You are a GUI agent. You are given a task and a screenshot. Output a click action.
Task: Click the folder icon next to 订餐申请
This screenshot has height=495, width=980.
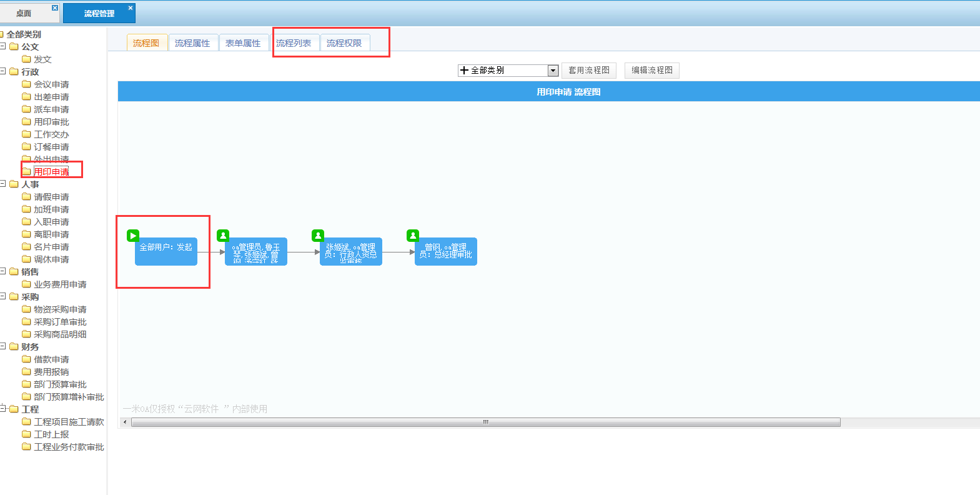point(26,146)
